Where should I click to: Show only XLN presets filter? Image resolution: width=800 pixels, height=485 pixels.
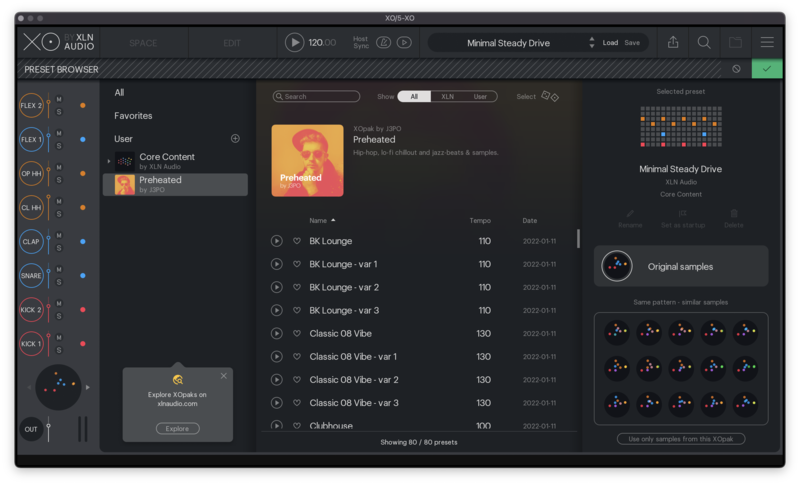click(x=447, y=96)
